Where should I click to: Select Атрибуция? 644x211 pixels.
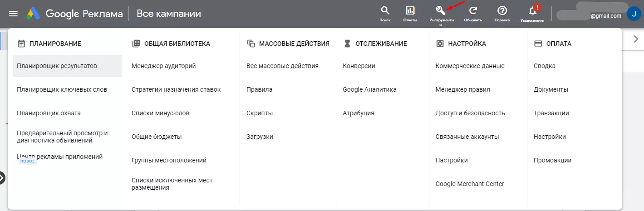[x=359, y=113]
